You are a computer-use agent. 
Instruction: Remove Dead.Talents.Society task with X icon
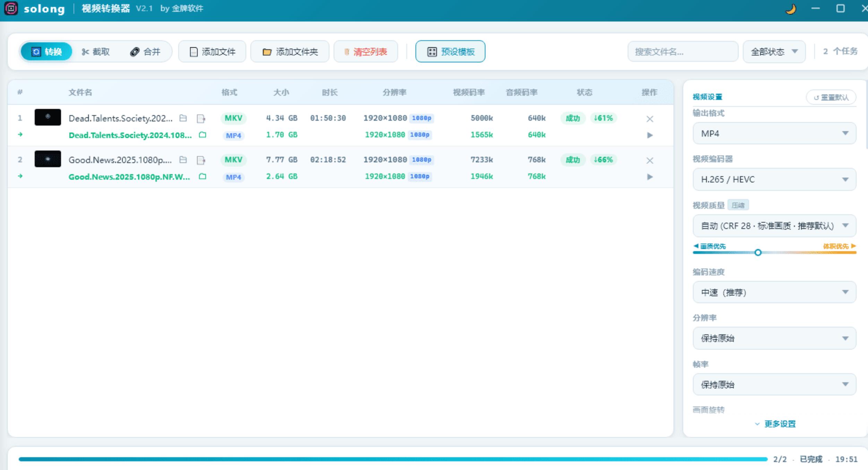tap(650, 119)
